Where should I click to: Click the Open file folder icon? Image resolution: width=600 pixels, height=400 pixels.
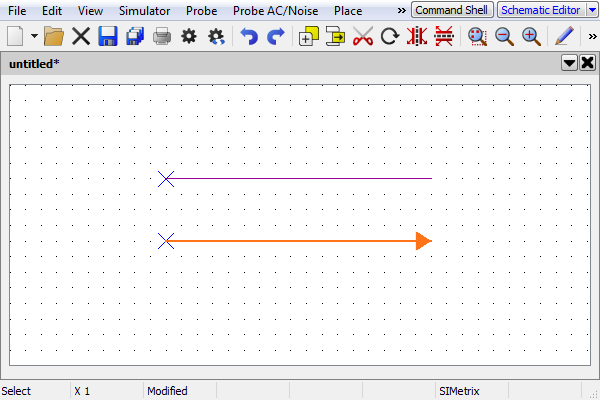point(54,37)
